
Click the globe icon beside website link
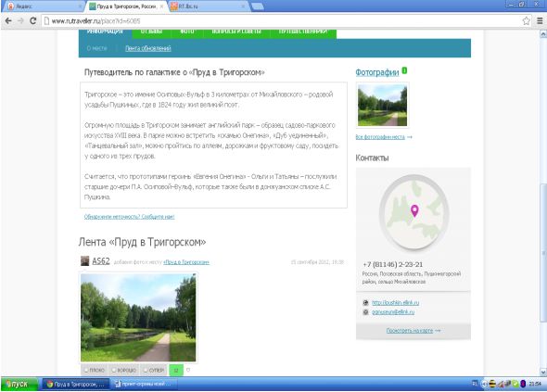point(365,303)
